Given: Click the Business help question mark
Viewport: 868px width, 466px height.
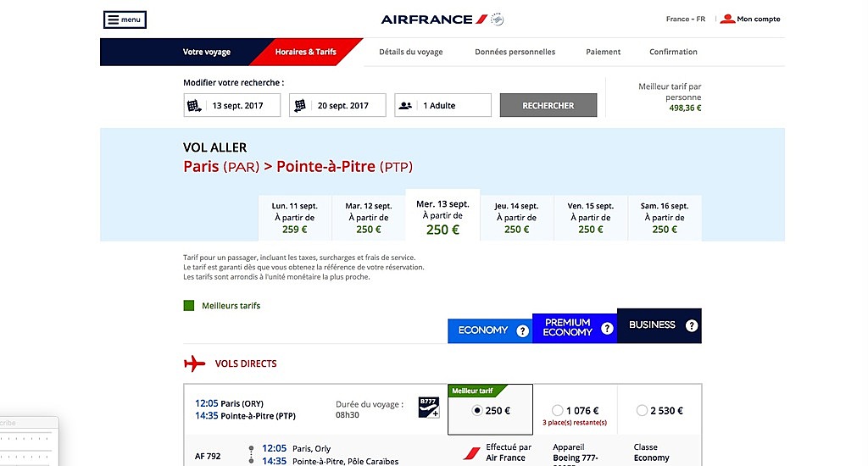Looking at the screenshot, I should tap(692, 325).
